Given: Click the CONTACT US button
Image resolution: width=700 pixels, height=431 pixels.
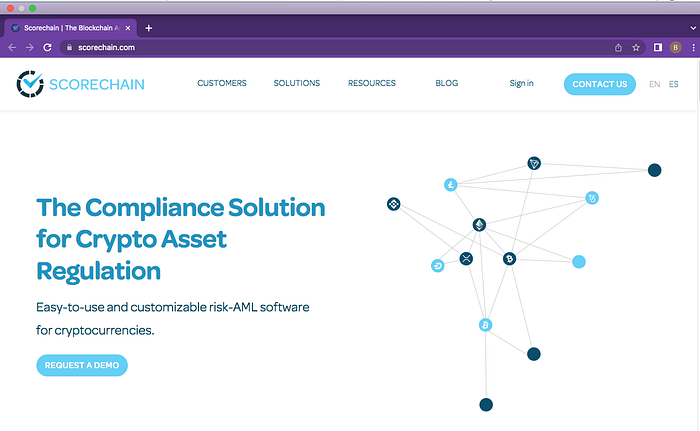Looking at the screenshot, I should pos(600,84).
